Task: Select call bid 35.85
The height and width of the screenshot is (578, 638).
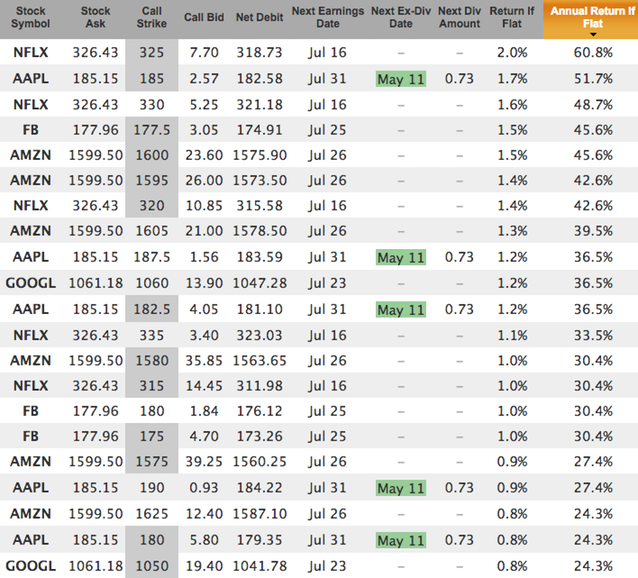Action: 204,360
